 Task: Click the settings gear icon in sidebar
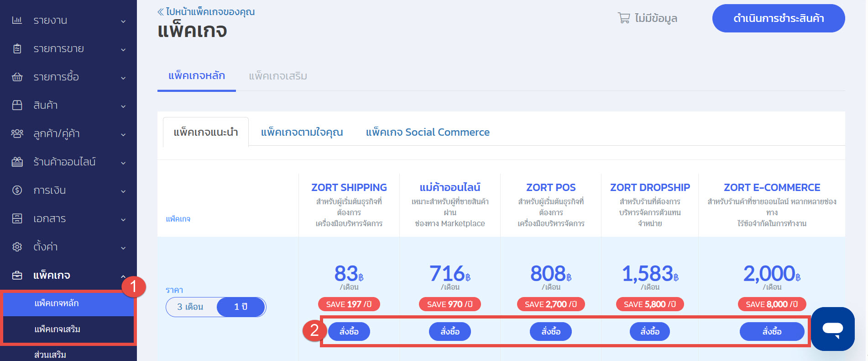point(17,247)
